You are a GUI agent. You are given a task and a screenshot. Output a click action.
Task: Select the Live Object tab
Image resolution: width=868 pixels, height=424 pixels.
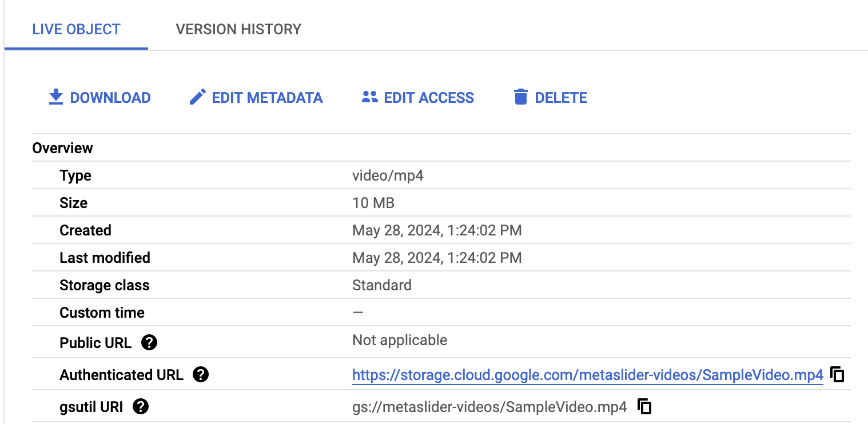(76, 29)
